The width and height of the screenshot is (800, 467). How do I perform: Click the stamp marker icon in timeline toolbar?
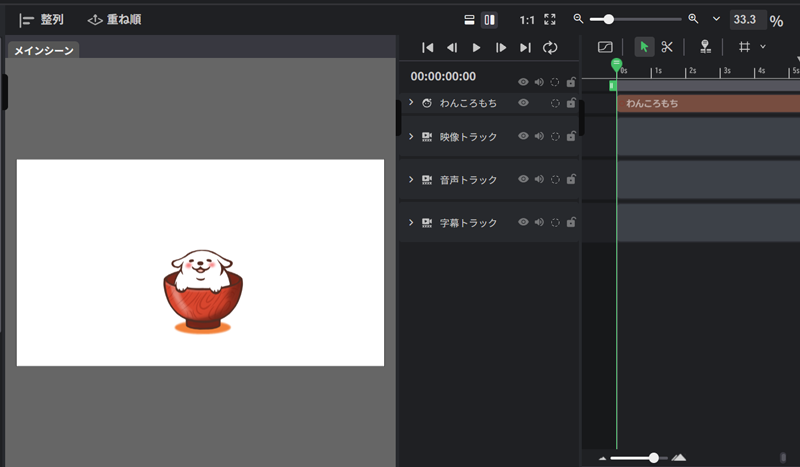point(705,47)
